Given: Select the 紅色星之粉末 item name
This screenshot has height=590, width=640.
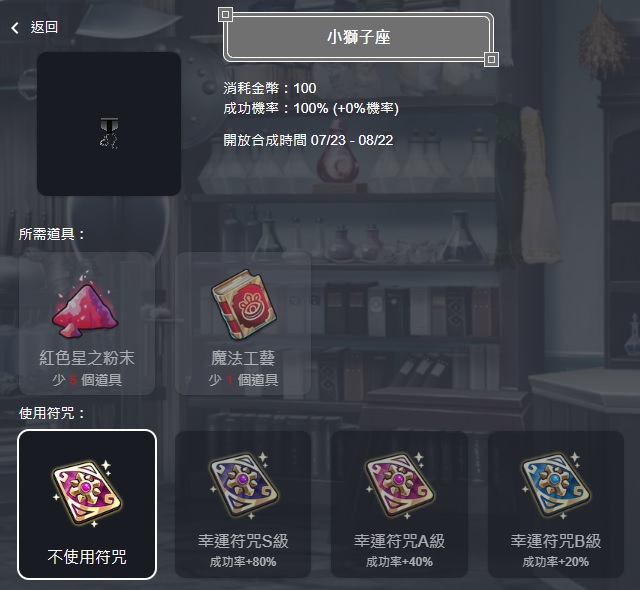Looking at the screenshot, I should (x=87, y=358).
